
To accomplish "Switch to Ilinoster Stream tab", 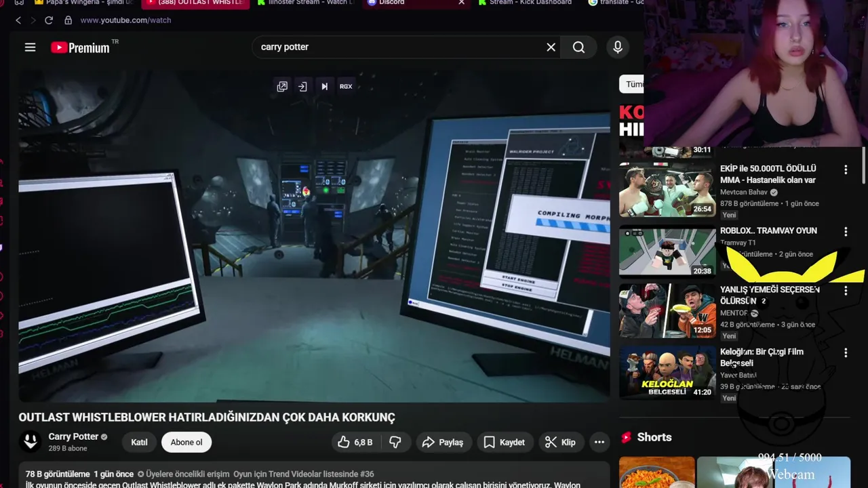I will [305, 3].
